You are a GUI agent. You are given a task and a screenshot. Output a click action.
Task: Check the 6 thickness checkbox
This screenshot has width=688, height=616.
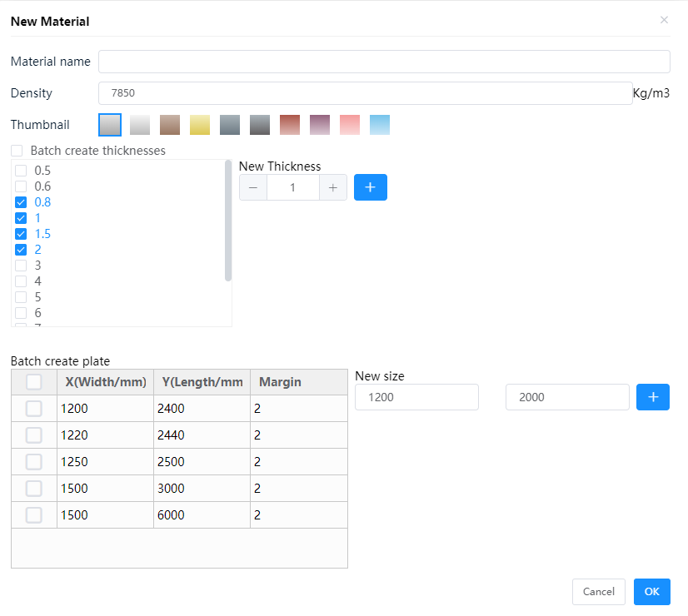coord(21,313)
